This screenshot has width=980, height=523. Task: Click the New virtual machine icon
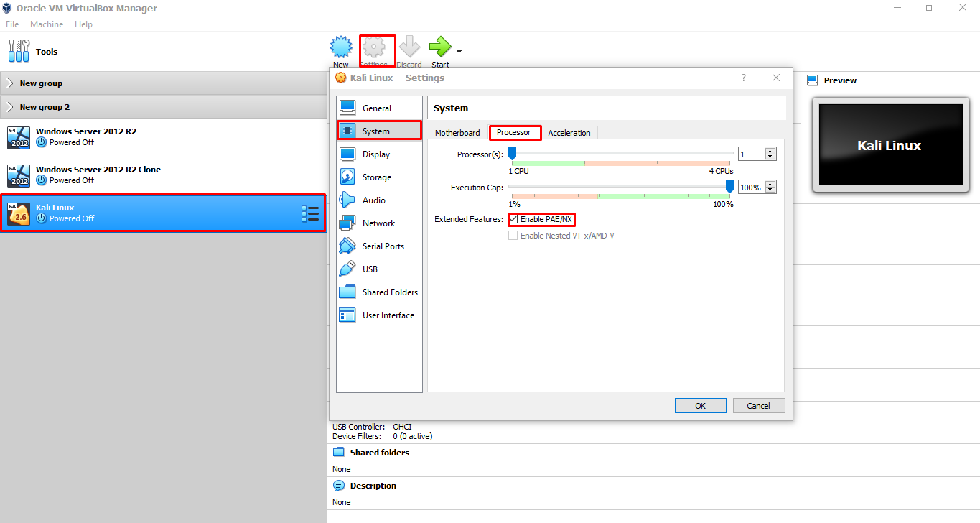coord(341,47)
